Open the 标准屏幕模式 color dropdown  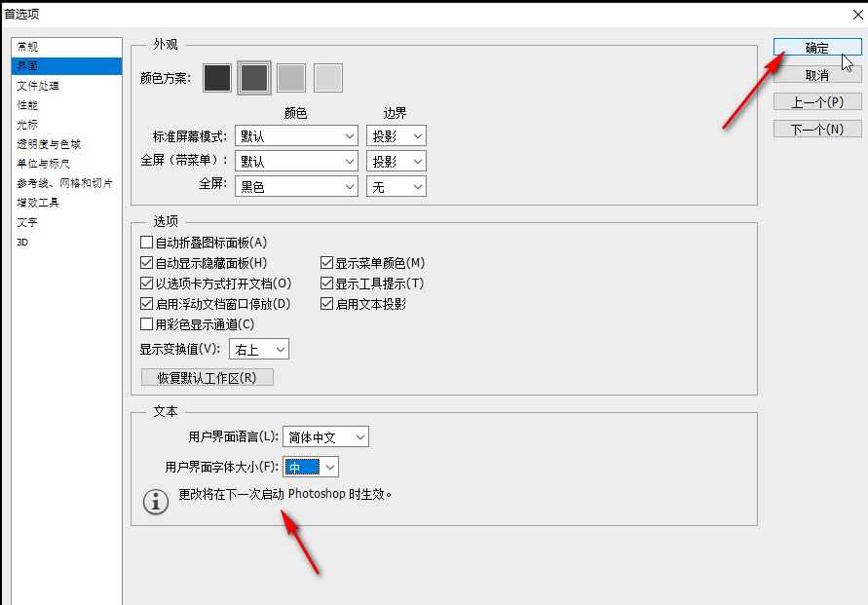pos(294,135)
